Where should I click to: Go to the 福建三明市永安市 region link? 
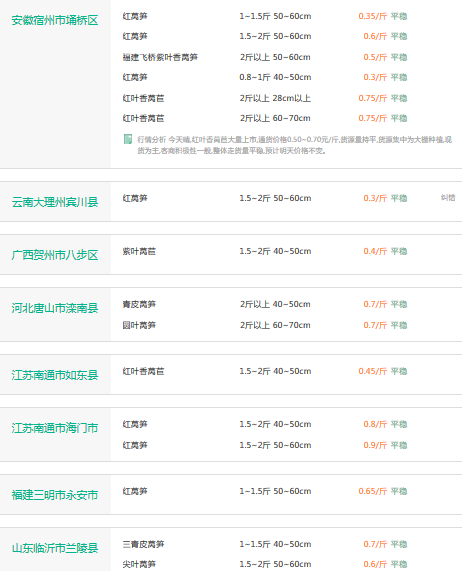pos(55,495)
